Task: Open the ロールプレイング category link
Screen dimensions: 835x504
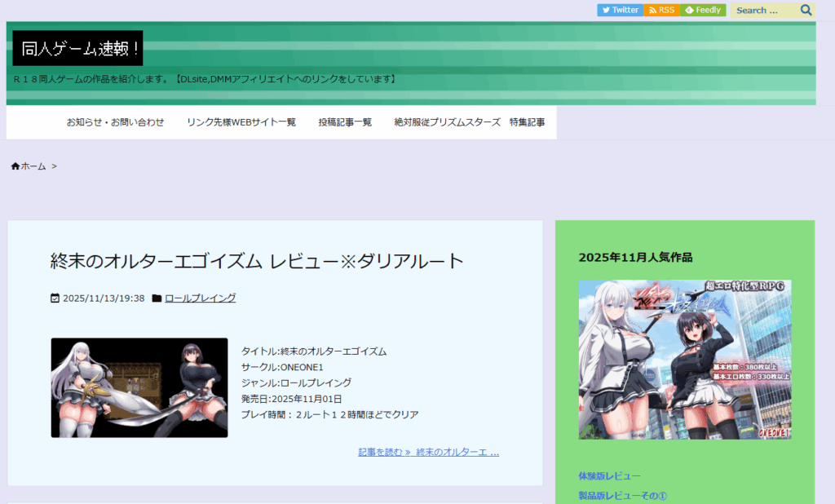Action: pos(200,298)
